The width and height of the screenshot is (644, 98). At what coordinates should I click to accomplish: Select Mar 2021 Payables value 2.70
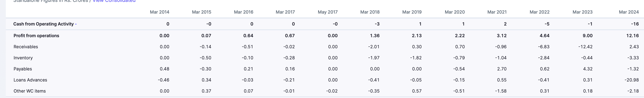[x=502, y=69]
